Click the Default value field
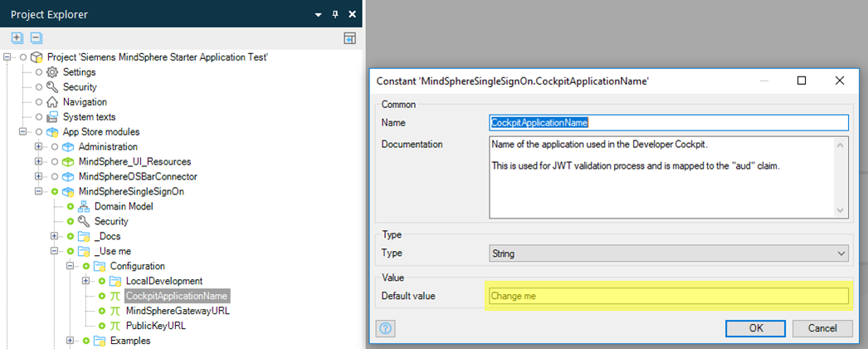868x349 pixels. click(x=668, y=296)
